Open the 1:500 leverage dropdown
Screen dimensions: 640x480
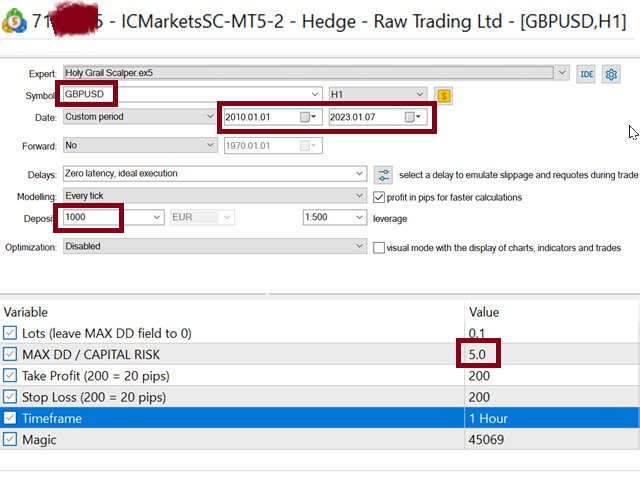(x=334, y=218)
